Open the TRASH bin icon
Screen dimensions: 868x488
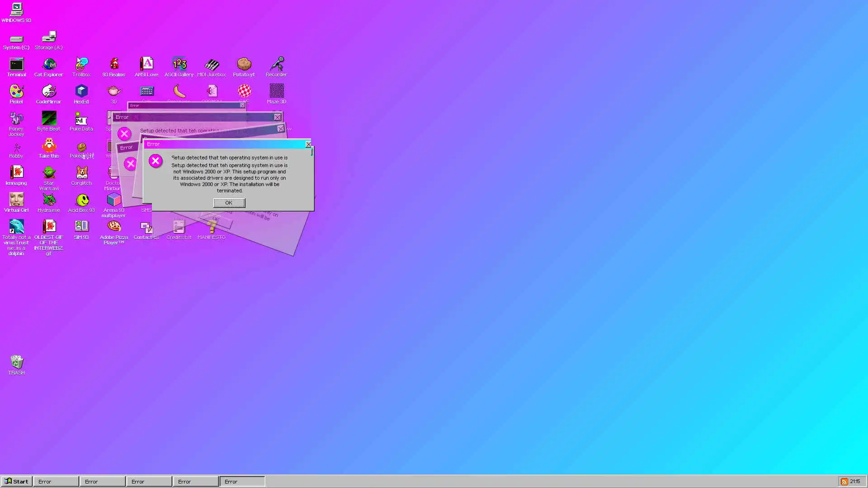tap(17, 362)
